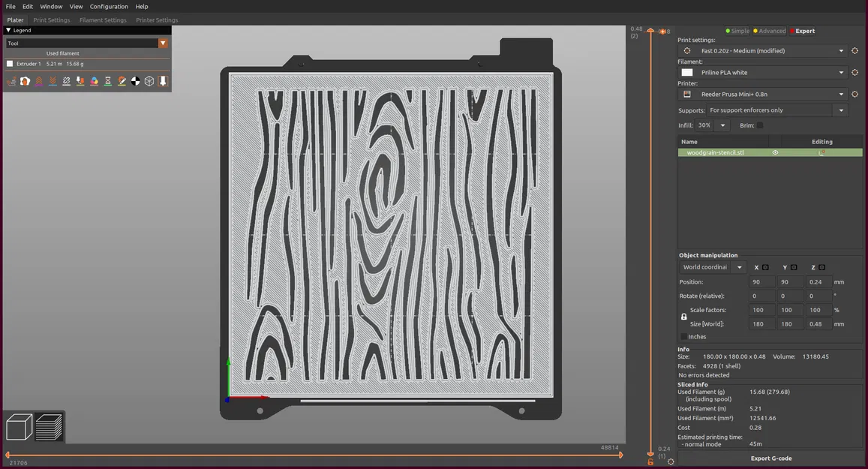Switch to 3D editor view cube
Screen dimensions: 868x469
point(19,427)
